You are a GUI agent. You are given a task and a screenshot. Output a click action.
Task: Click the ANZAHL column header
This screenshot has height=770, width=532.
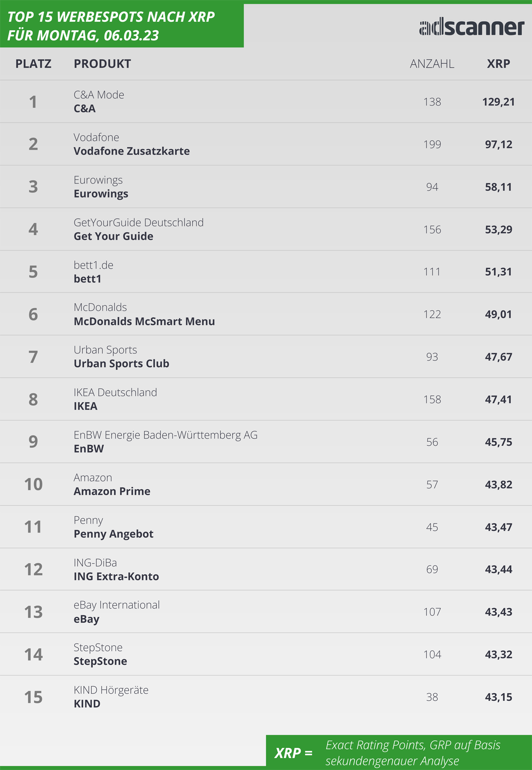[432, 64]
